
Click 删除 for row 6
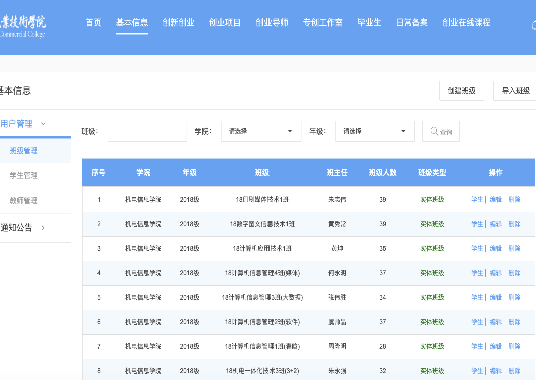click(514, 322)
